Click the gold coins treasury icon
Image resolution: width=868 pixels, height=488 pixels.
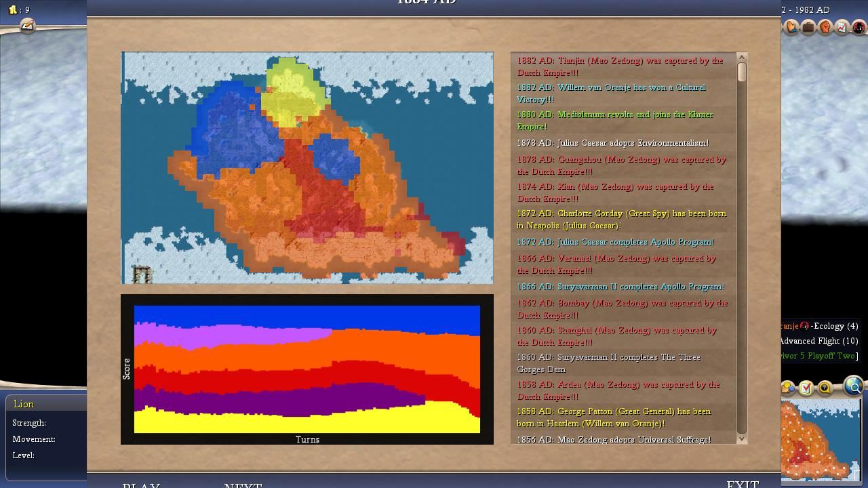tap(12, 9)
